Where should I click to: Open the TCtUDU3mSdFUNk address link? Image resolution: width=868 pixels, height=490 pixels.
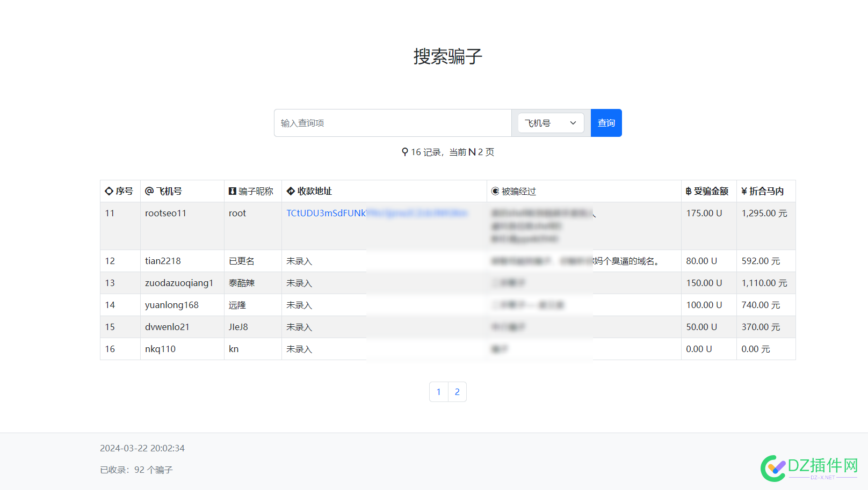pos(377,213)
